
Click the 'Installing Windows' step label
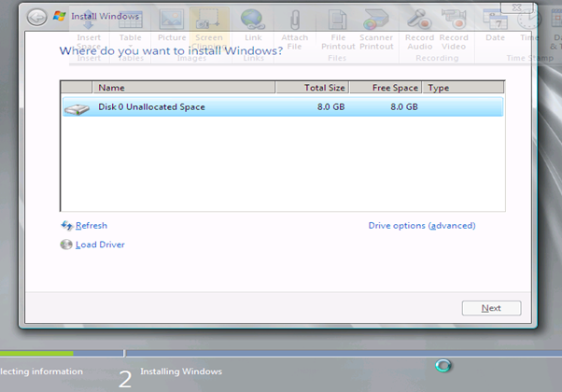pyautogui.click(x=181, y=371)
